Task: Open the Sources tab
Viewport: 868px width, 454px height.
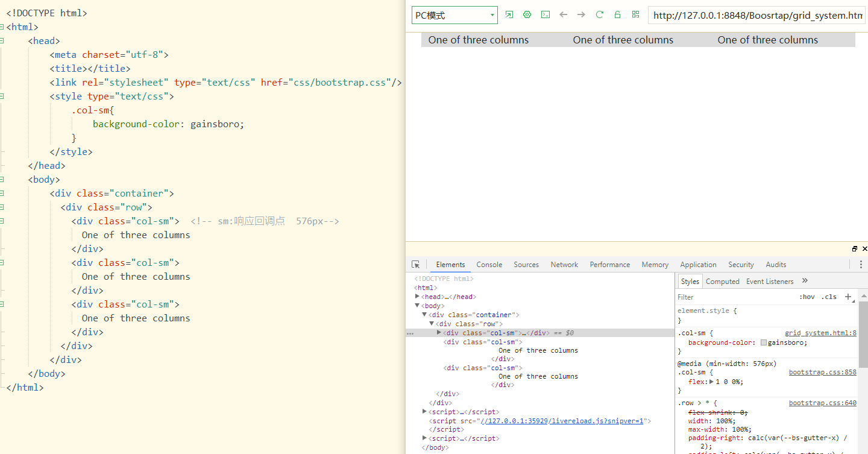Action: pyautogui.click(x=526, y=265)
